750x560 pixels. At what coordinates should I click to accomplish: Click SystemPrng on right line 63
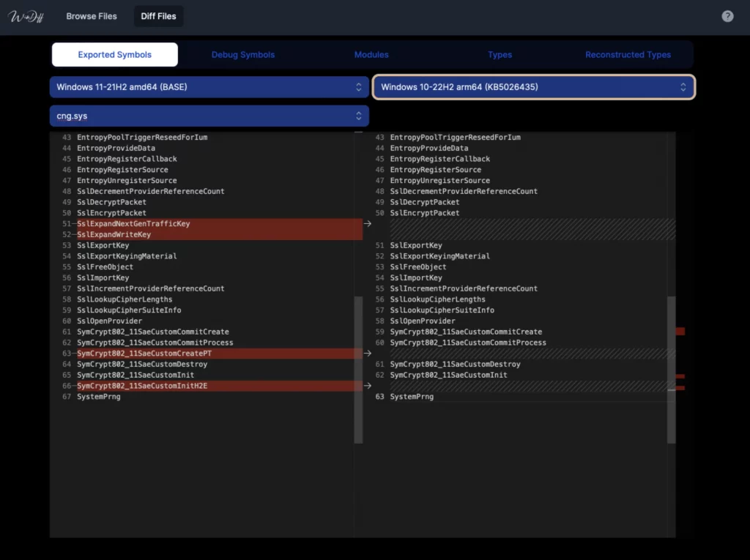[412, 397]
